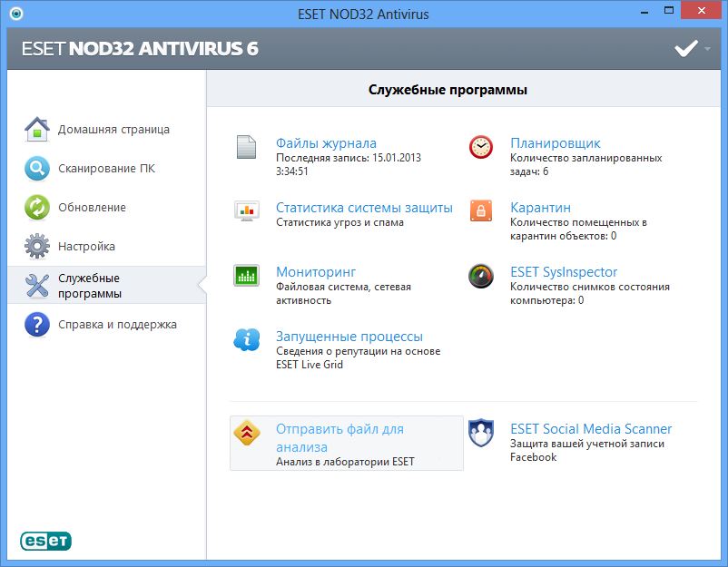The image size is (728, 567).
Task: Open the Файлы журнала link
Action: click(x=326, y=143)
